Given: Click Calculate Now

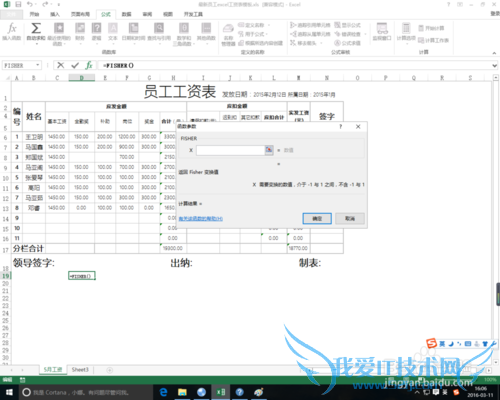Looking at the screenshot, I should point(431,28).
